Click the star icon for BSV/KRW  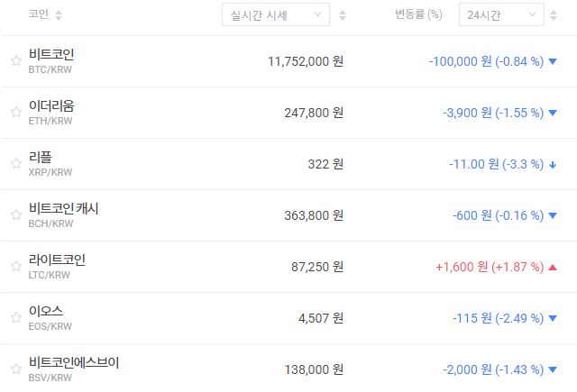click(x=15, y=369)
